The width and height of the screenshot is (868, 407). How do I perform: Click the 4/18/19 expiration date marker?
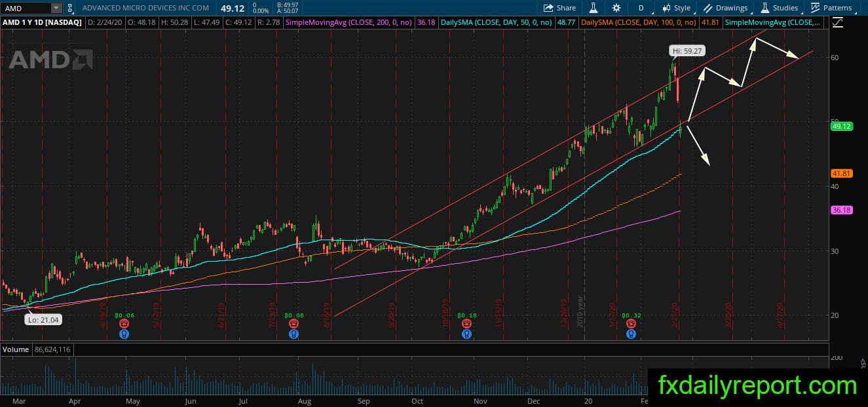pos(104,314)
